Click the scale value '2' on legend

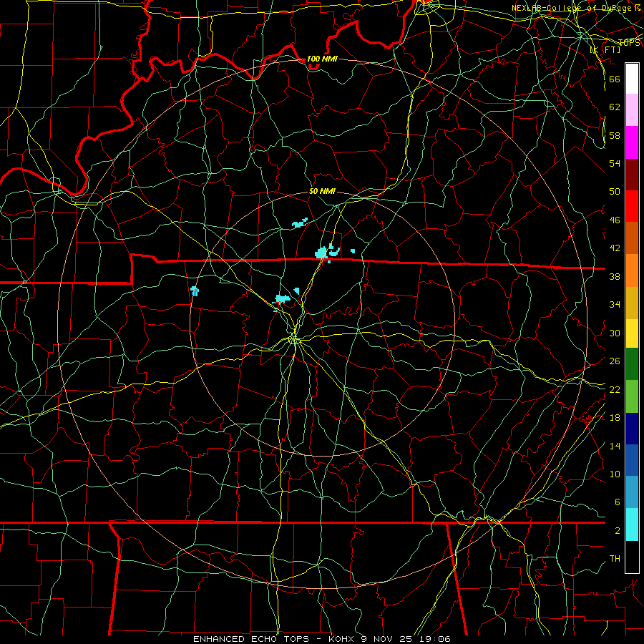click(617, 530)
